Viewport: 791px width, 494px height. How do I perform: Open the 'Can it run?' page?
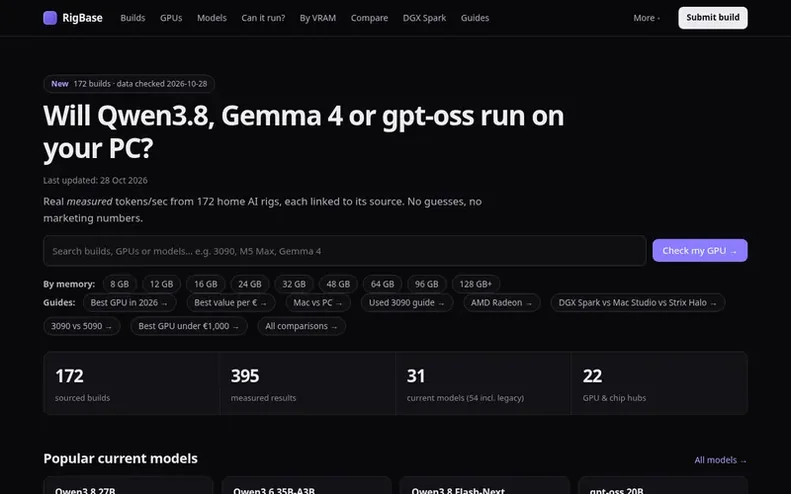(x=263, y=18)
